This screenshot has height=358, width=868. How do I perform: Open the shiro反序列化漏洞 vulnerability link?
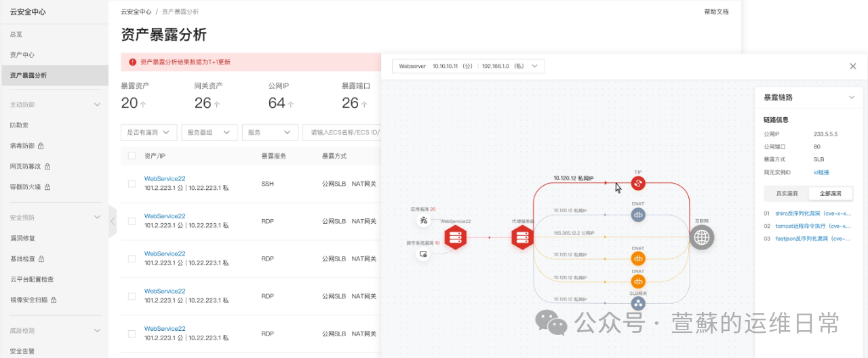[x=812, y=213]
